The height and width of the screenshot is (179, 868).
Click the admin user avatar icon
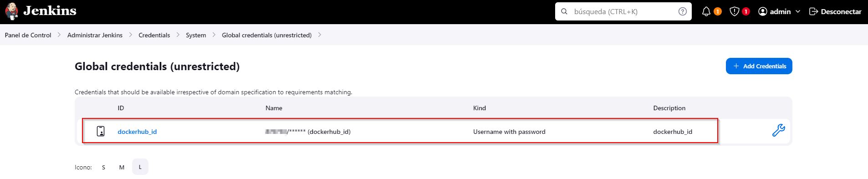[762, 11]
